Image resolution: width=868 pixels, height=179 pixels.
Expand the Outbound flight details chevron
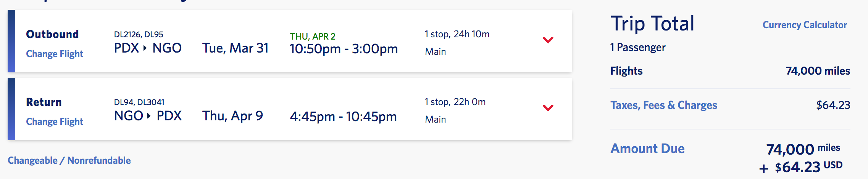(548, 40)
